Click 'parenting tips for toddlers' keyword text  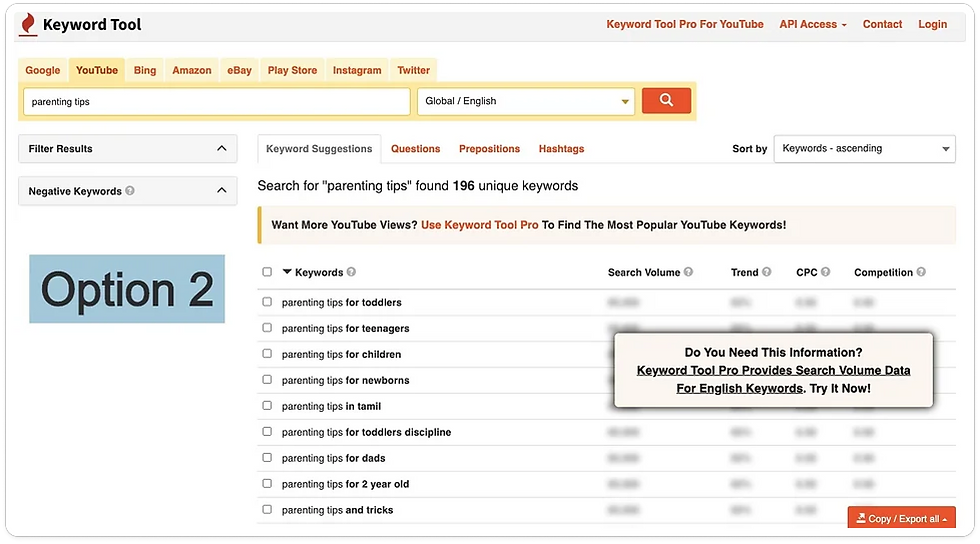[x=342, y=303]
